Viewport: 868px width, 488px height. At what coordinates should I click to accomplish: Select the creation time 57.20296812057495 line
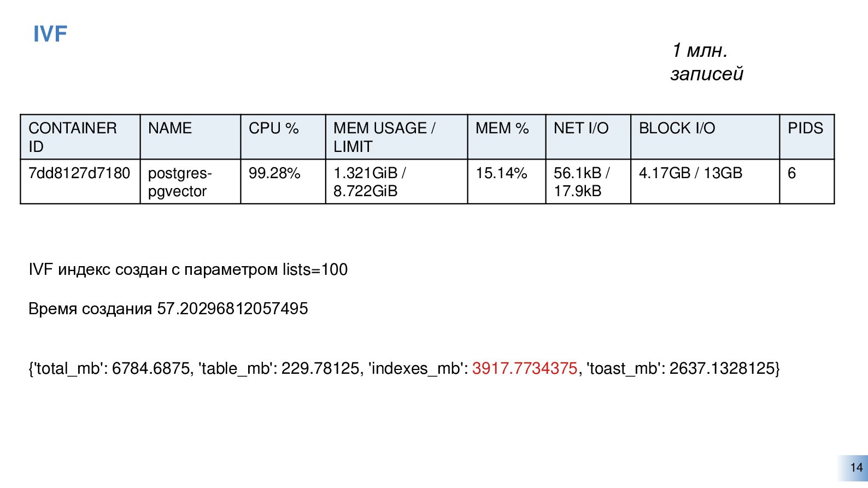click(168, 309)
